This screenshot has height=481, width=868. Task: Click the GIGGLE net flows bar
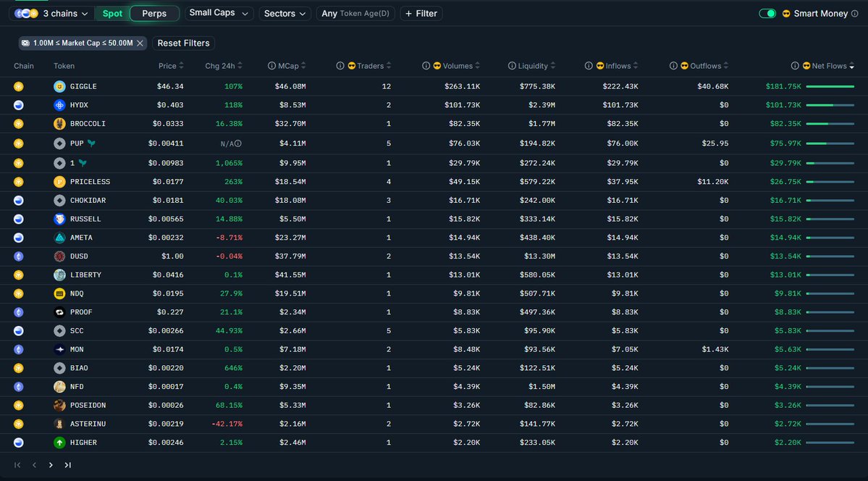830,86
